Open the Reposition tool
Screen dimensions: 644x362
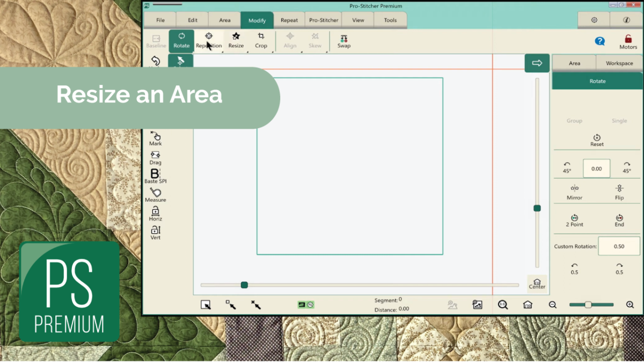pos(209,40)
